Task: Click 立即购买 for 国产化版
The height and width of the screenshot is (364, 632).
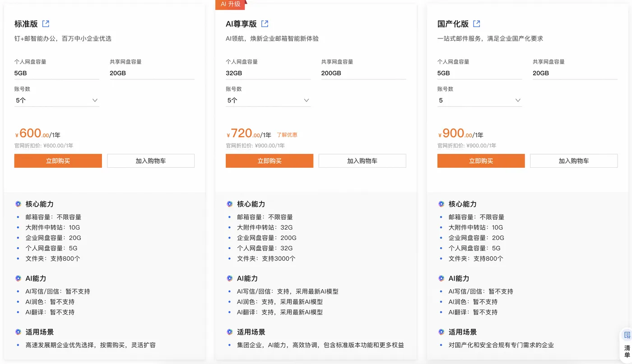Action: (481, 161)
